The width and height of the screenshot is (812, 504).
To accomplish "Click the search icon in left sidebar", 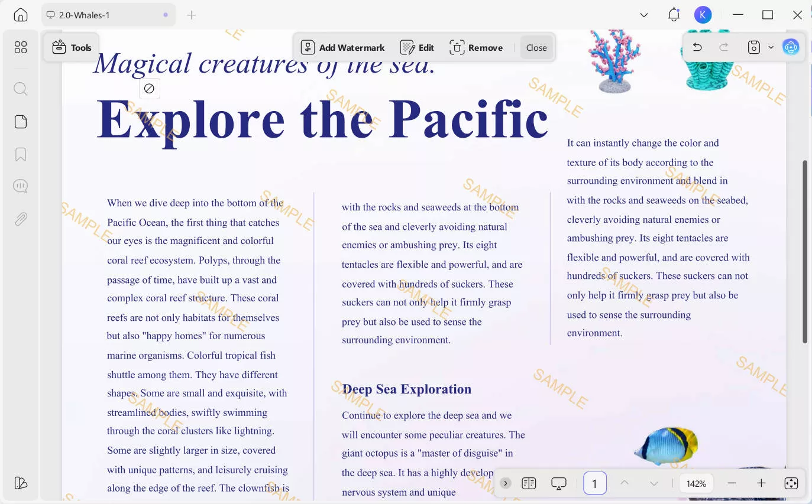I will tap(21, 89).
